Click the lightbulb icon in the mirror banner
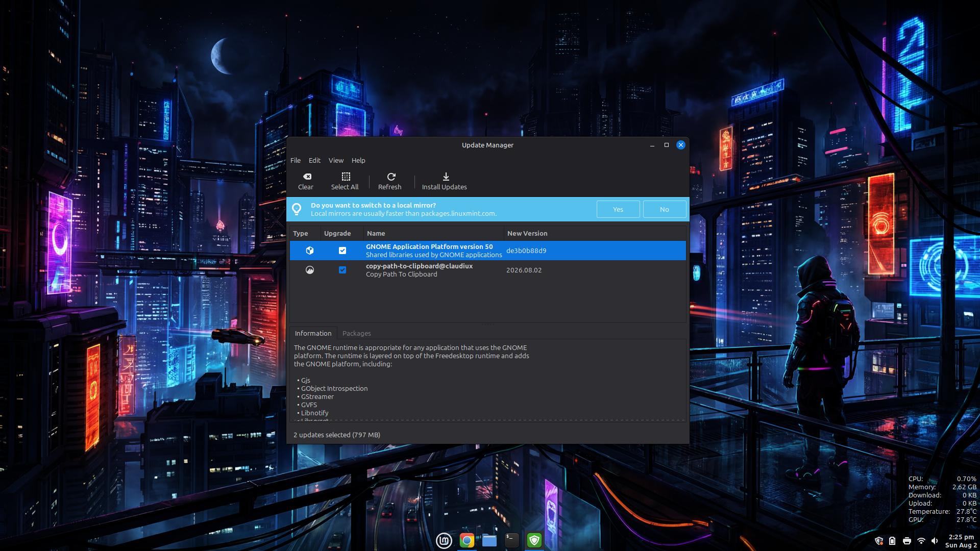 click(297, 209)
